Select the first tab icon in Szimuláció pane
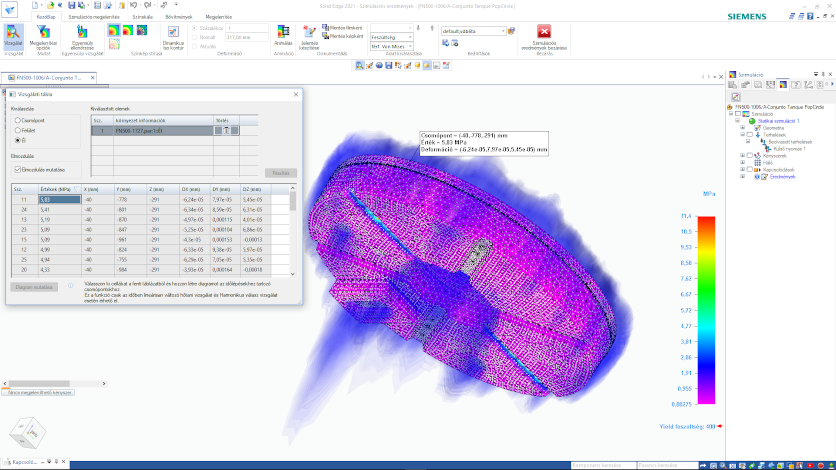The width and height of the screenshot is (836, 470). 733,85
